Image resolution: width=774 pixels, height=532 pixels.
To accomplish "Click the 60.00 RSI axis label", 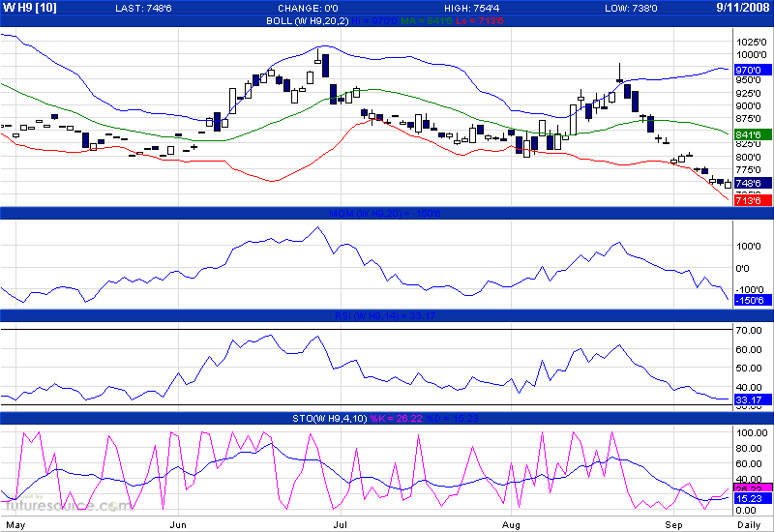I will (749, 350).
